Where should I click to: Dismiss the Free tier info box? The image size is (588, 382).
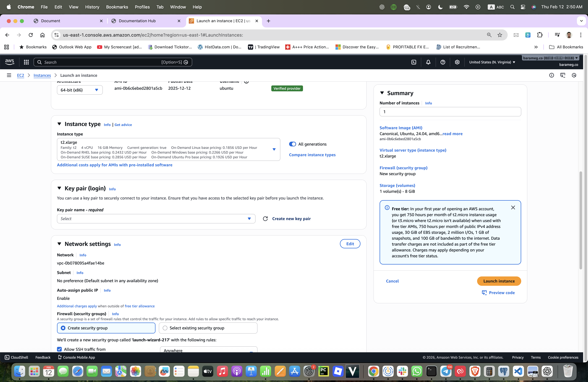click(513, 208)
